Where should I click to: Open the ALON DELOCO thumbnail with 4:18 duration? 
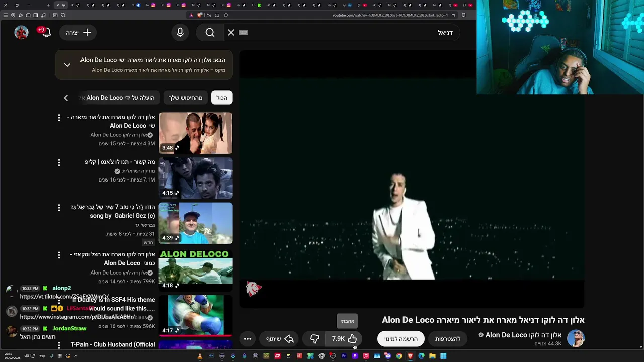196,270
